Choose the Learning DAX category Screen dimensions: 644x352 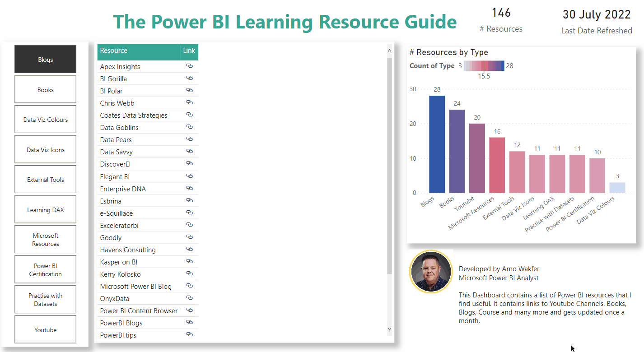pyautogui.click(x=45, y=209)
